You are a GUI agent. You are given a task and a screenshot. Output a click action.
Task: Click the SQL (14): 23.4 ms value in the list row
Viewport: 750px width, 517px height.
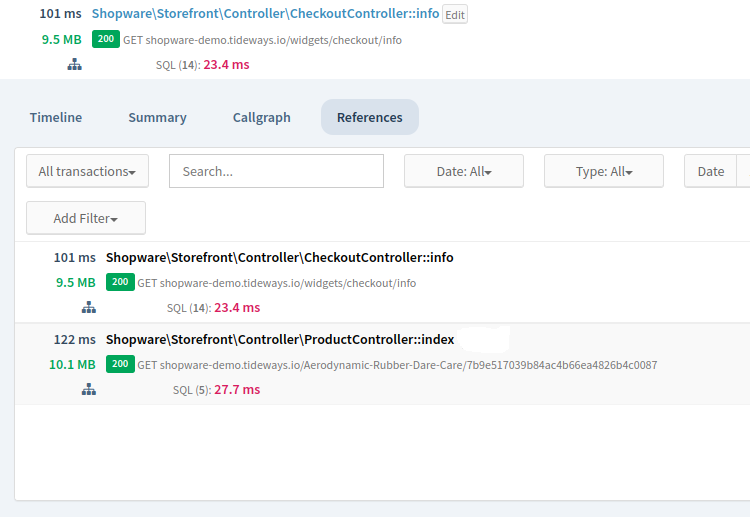213,308
